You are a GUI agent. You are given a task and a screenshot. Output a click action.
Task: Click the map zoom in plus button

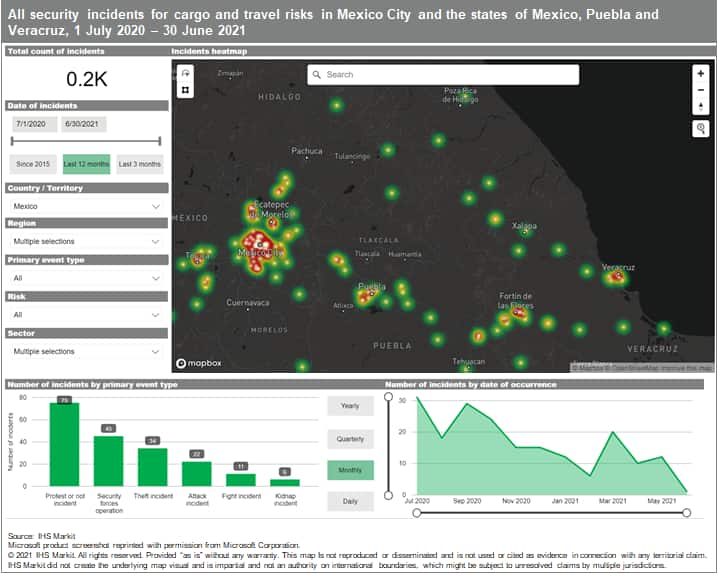[x=701, y=74]
